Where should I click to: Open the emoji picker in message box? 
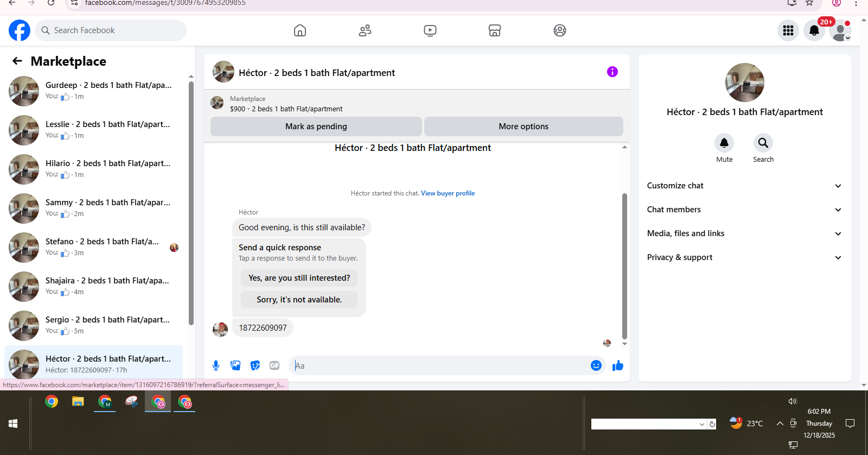point(596,365)
